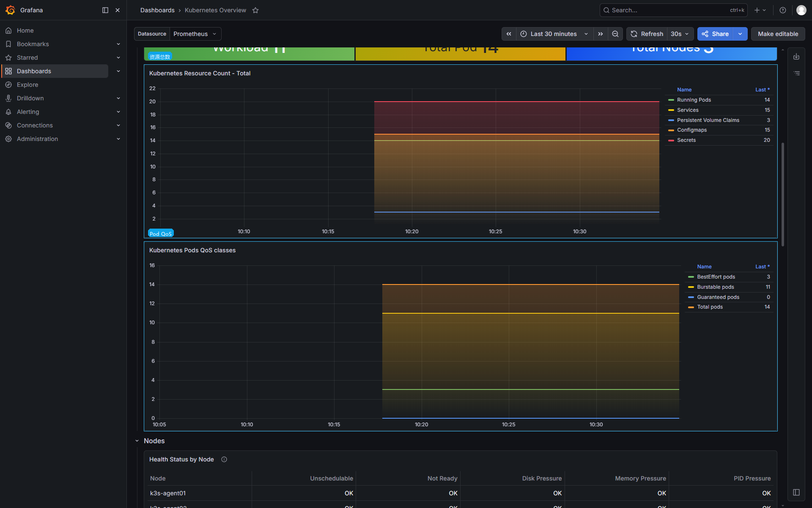
Task: Open the Share options dropdown arrow
Action: point(740,34)
